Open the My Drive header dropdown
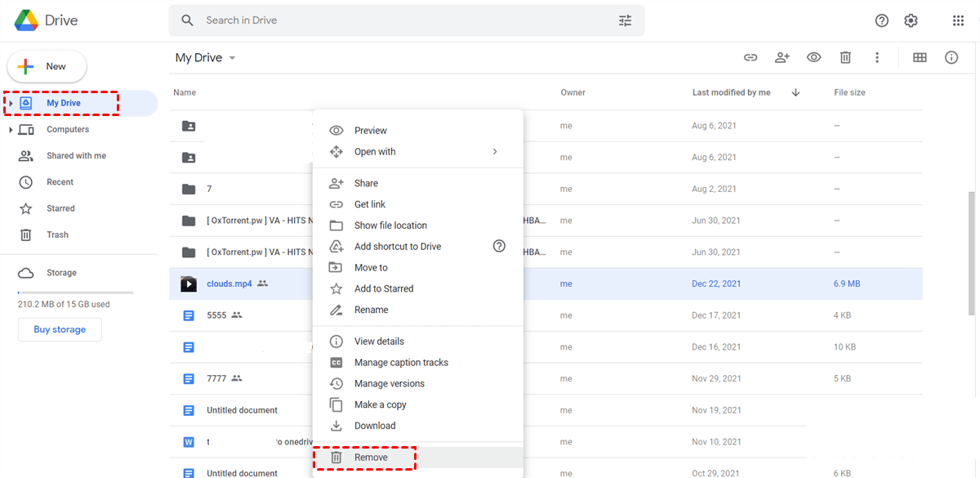 232,58
